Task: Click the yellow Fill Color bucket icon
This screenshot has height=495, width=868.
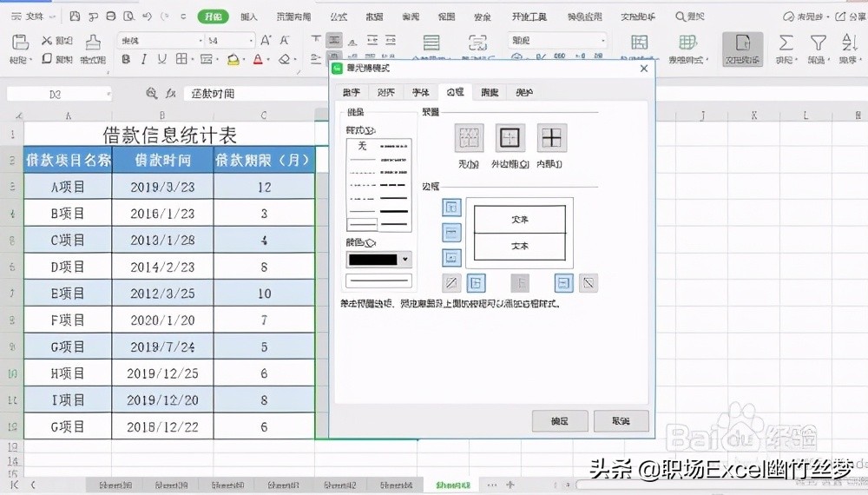Action: click(x=233, y=59)
